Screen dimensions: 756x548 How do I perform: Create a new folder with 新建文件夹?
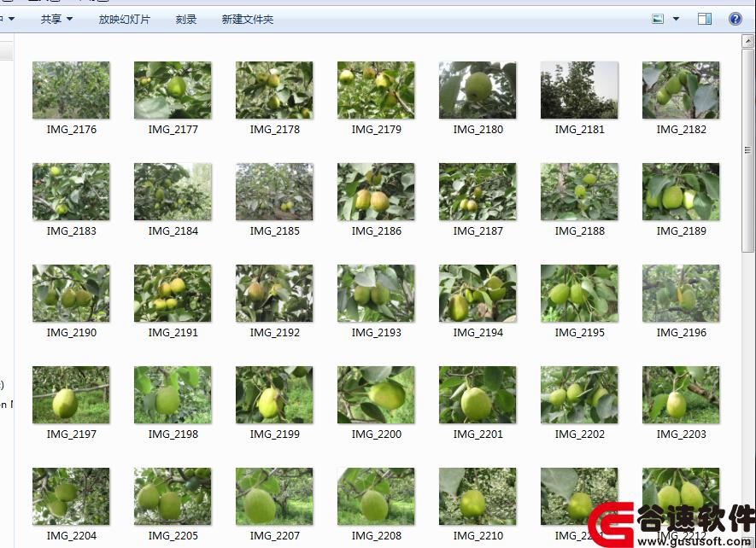point(248,20)
